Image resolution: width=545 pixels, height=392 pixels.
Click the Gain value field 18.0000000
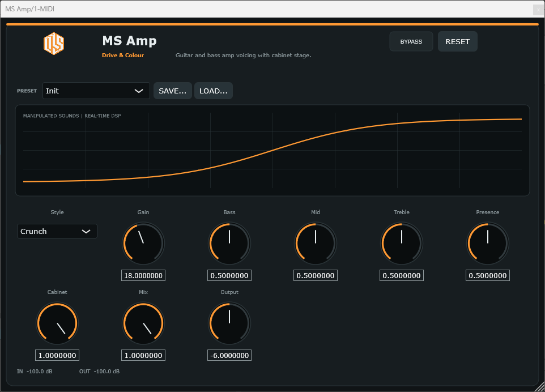tap(143, 275)
